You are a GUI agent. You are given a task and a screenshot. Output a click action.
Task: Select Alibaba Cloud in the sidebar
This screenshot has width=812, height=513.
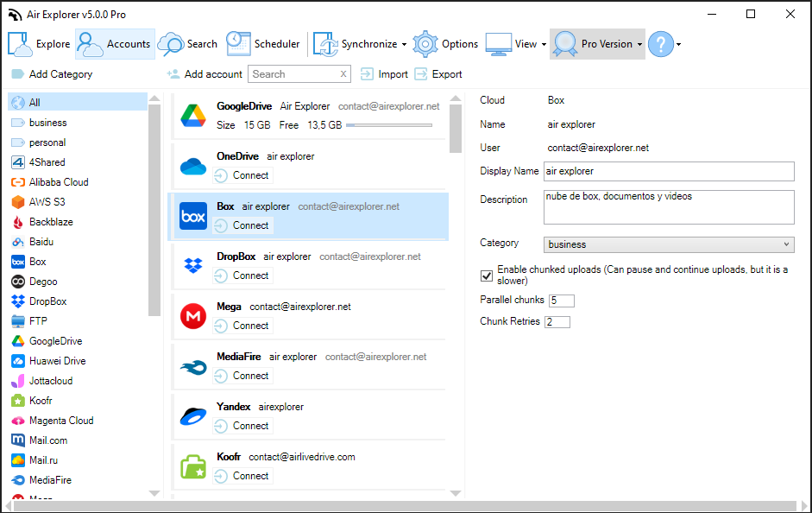(x=78, y=182)
